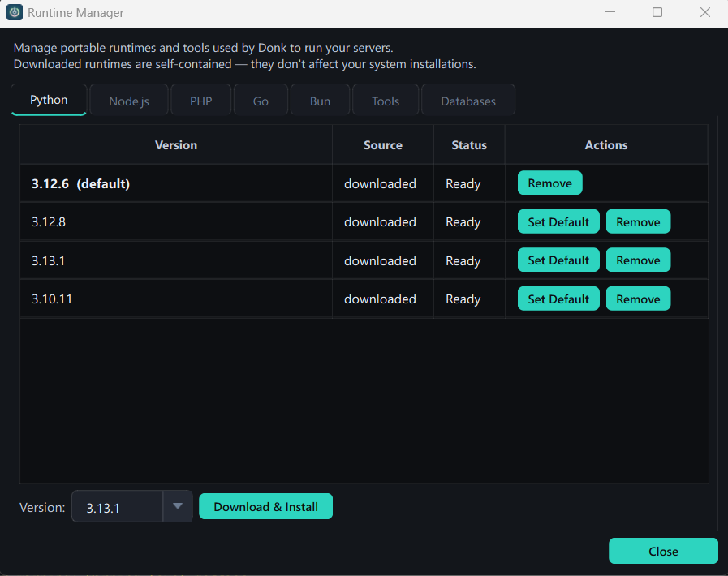Click the Donk app icon in title bar

point(15,12)
